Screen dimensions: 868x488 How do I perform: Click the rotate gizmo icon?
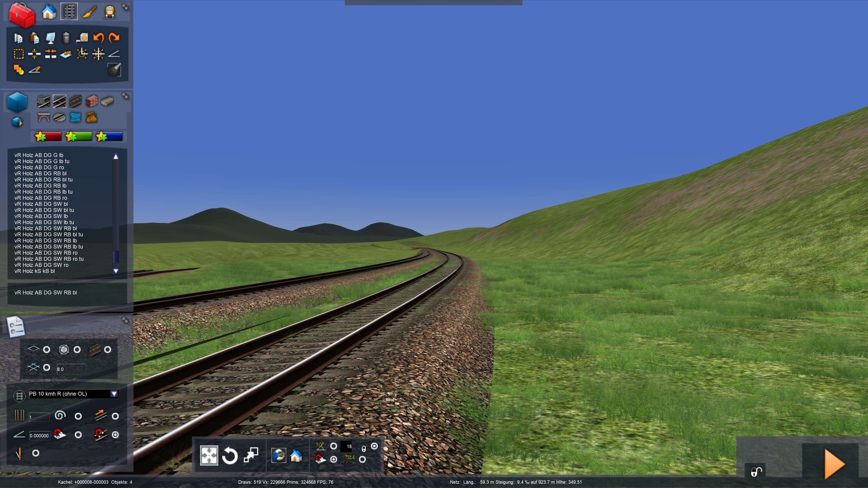click(230, 455)
